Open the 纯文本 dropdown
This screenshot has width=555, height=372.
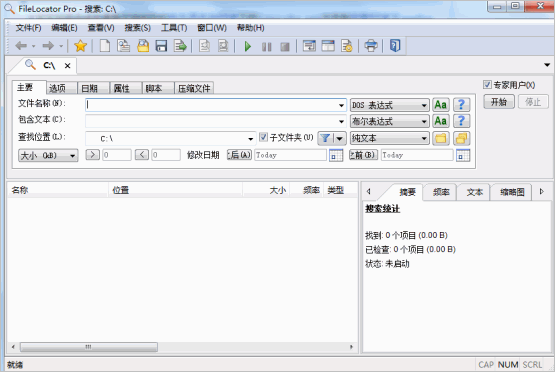[x=390, y=138]
